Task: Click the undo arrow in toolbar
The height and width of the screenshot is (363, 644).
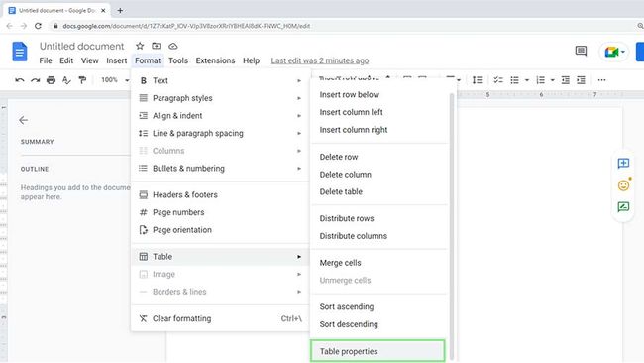Action: [19, 80]
